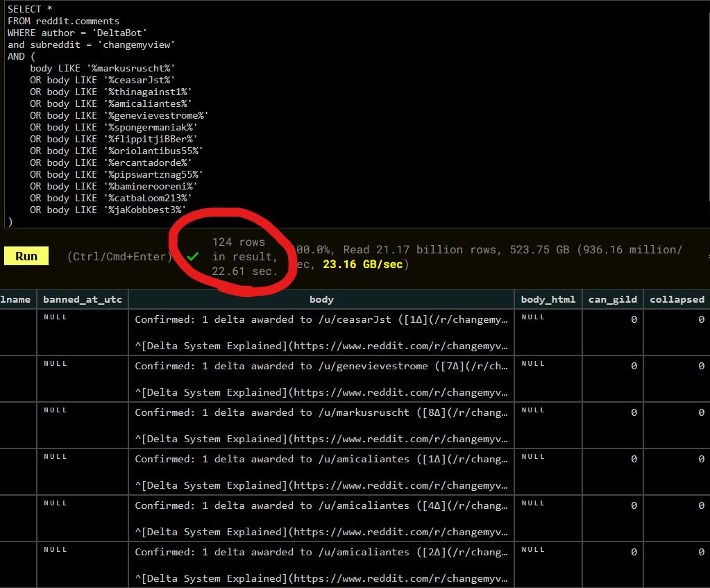Viewport: 710px width, 588px height.
Task: Click the can_gild value 0 in first row
Action: coord(633,319)
